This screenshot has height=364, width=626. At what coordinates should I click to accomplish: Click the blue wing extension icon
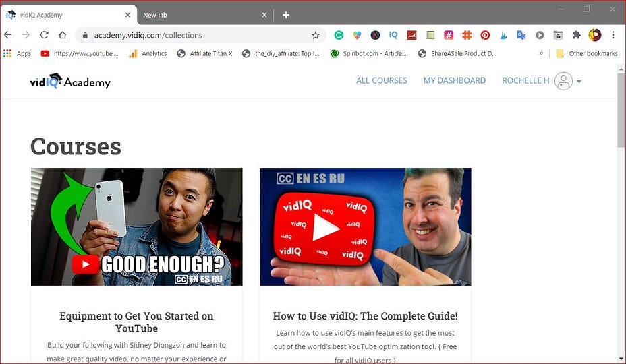503,35
